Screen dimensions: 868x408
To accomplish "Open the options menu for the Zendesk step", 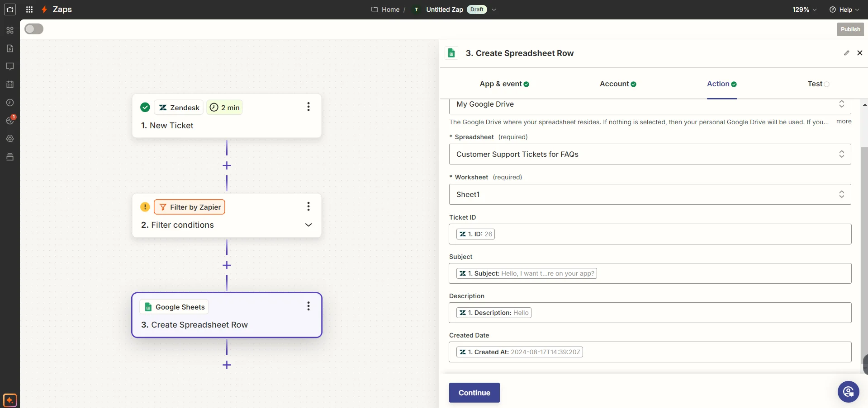I will tap(308, 107).
